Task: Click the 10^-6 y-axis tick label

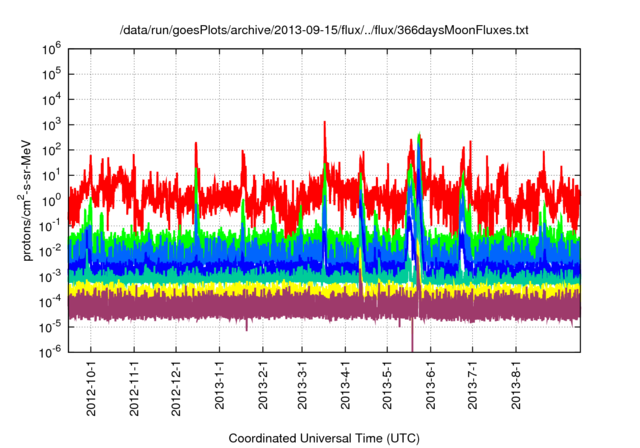Action: (x=50, y=351)
